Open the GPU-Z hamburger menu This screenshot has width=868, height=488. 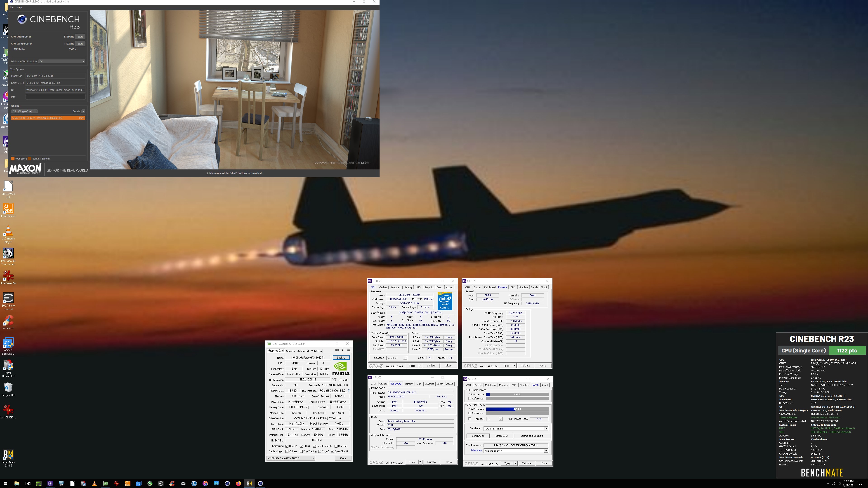(x=349, y=350)
